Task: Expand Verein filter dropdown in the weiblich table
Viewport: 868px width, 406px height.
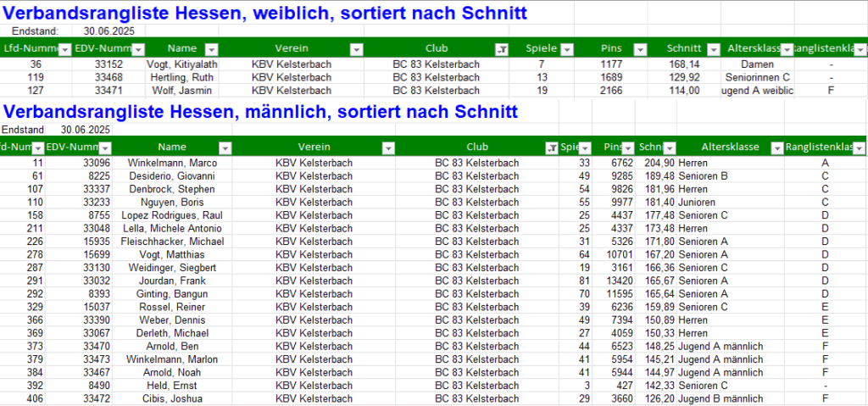Action: coord(355,49)
